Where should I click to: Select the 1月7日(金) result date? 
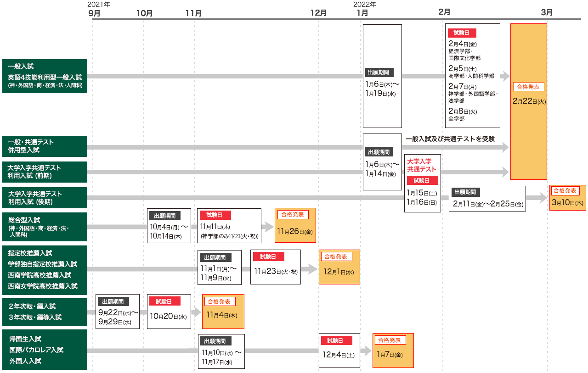tap(390, 355)
